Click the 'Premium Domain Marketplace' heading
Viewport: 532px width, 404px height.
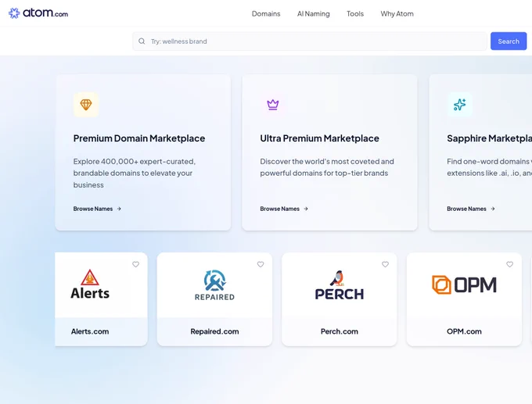[x=139, y=138]
